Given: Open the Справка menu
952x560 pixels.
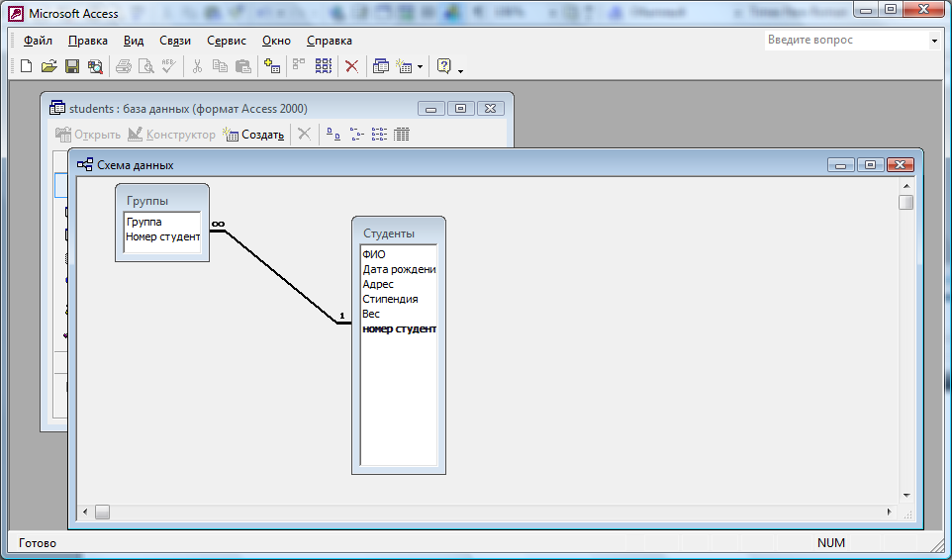Looking at the screenshot, I should coord(330,41).
